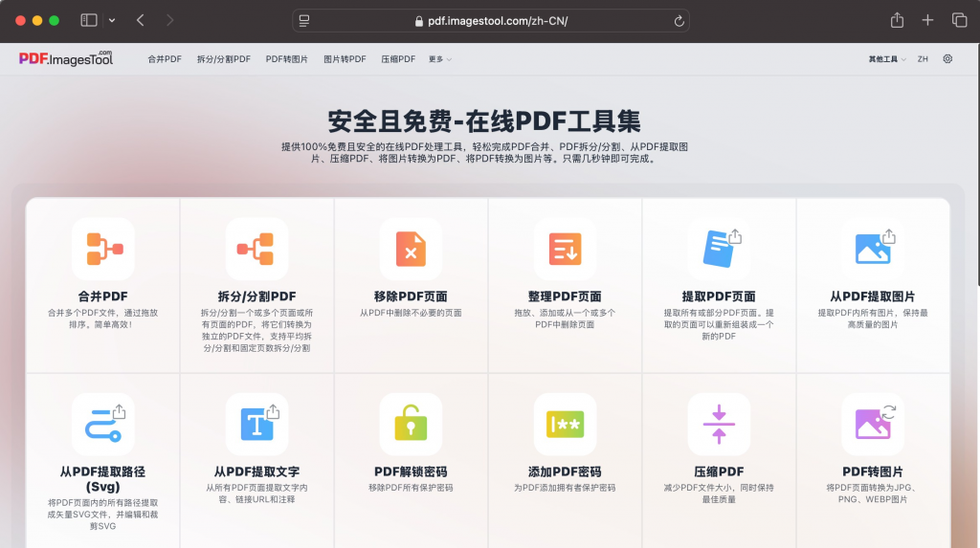The image size is (980, 548).
Task: Open the 添加PDF密码 card title link
Action: (565, 471)
